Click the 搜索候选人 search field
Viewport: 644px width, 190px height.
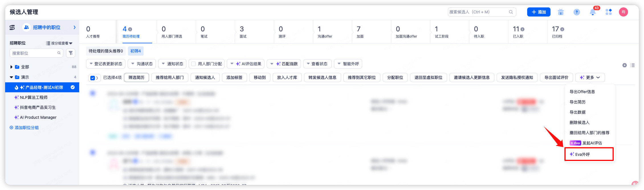click(x=478, y=12)
